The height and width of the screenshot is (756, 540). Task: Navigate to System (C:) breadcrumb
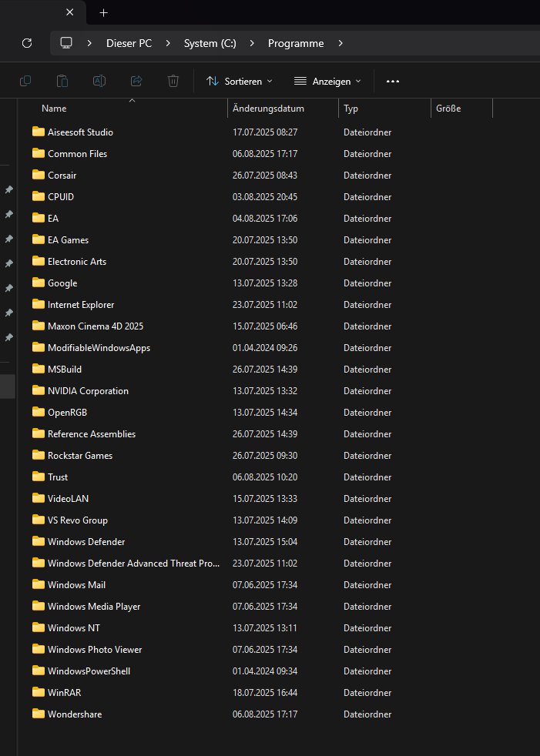[210, 43]
